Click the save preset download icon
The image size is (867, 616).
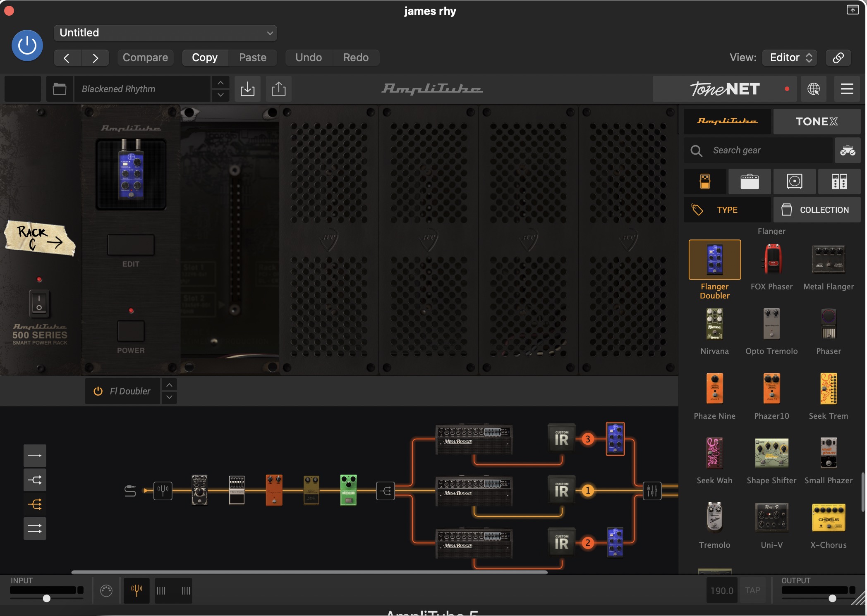[247, 89]
